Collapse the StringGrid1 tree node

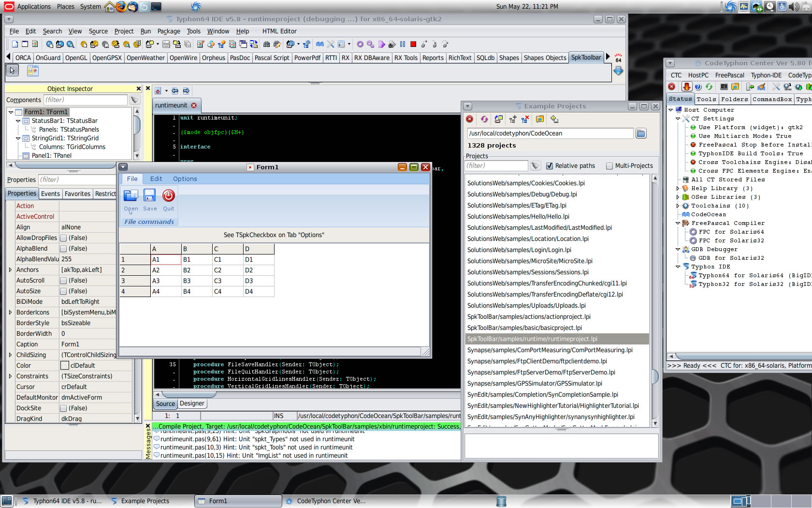tap(18, 138)
